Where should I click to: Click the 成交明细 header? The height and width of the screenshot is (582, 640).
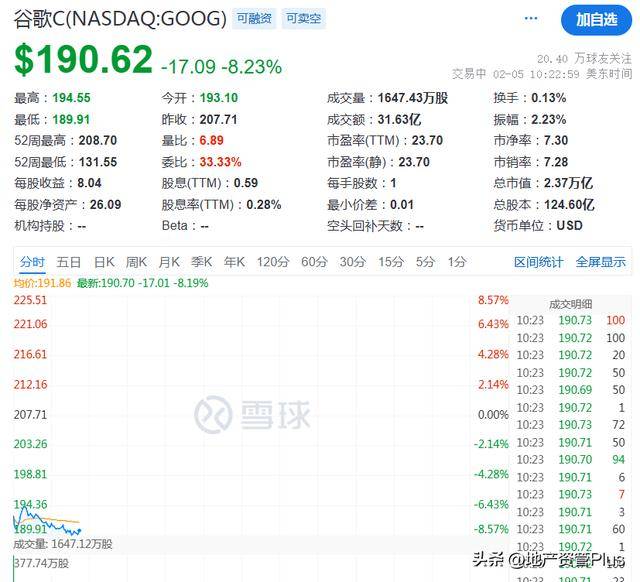tap(570, 304)
